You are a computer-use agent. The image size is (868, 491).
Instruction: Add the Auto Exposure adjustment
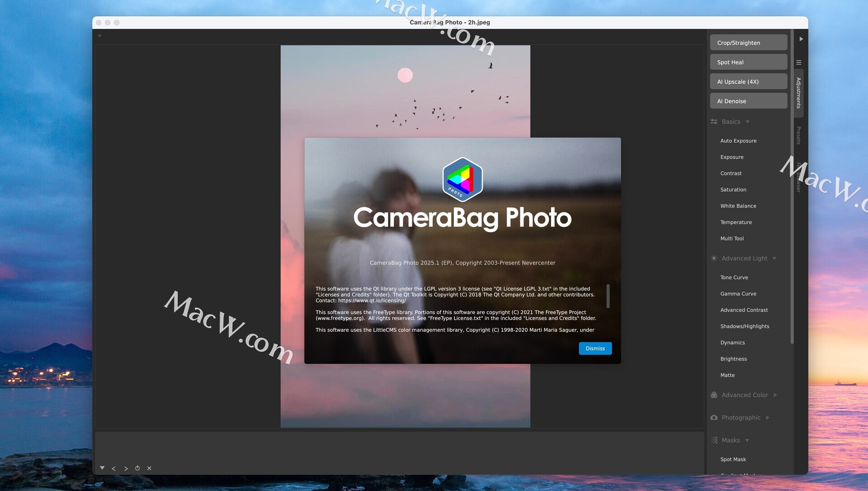point(738,141)
